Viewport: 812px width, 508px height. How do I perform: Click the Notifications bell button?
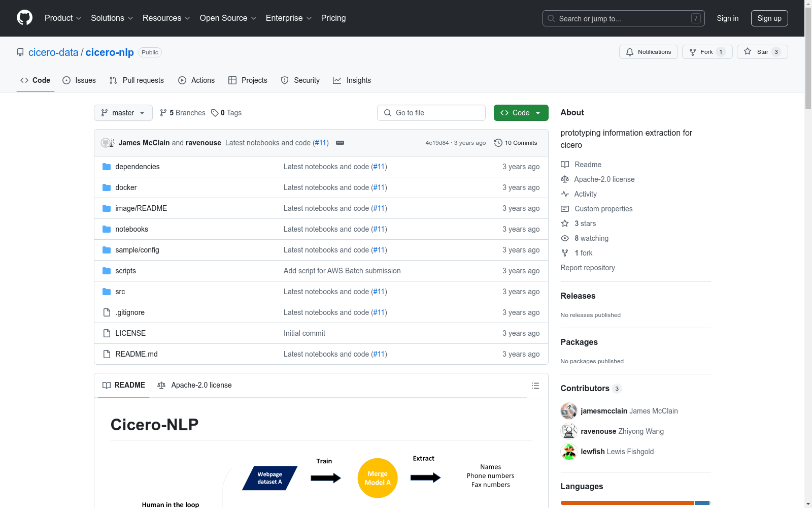click(648, 52)
